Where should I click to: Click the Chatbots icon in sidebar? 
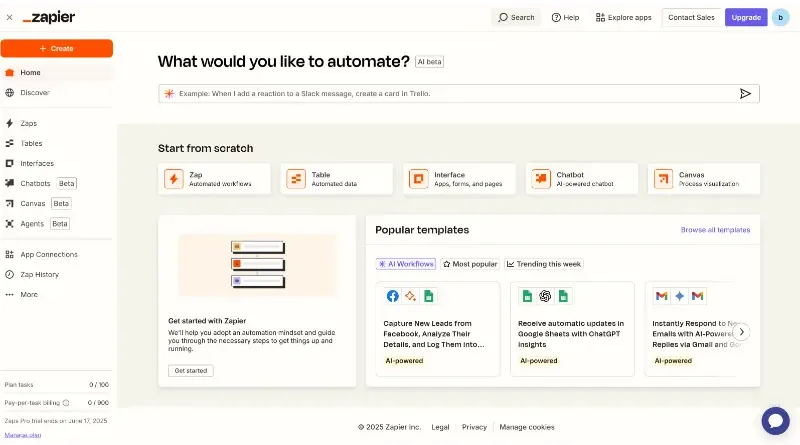click(x=9, y=183)
